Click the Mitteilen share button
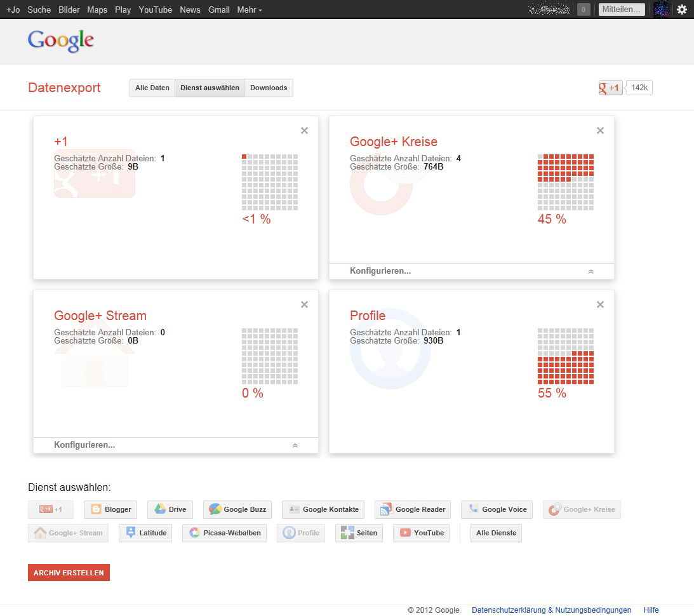 coord(622,10)
